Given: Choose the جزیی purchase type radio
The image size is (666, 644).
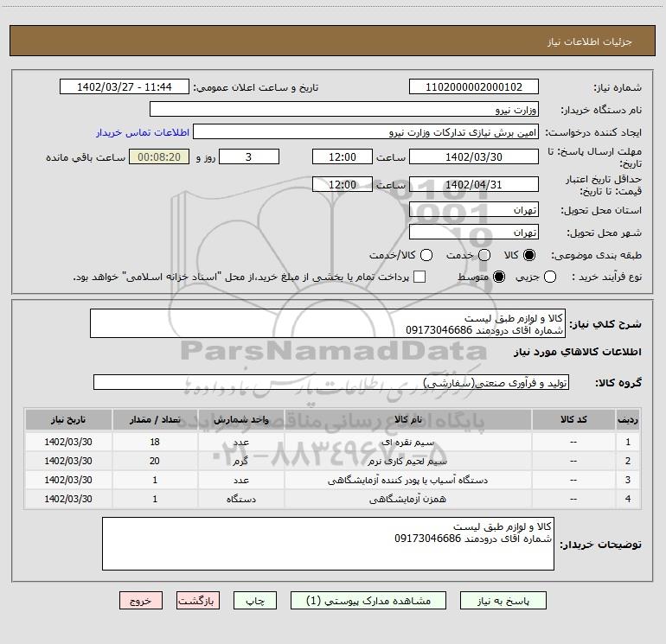Looking at the screenshot, I should pyautogui.click(x=550, y=277).
